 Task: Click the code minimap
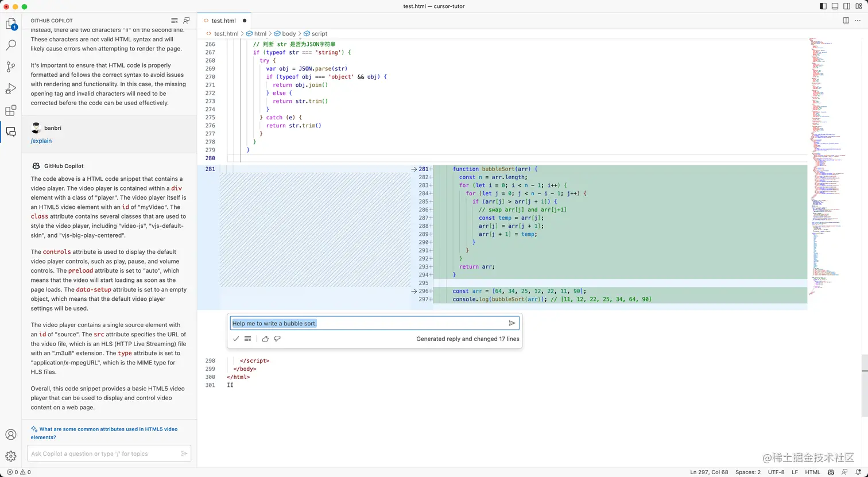[x=827, y=166]
